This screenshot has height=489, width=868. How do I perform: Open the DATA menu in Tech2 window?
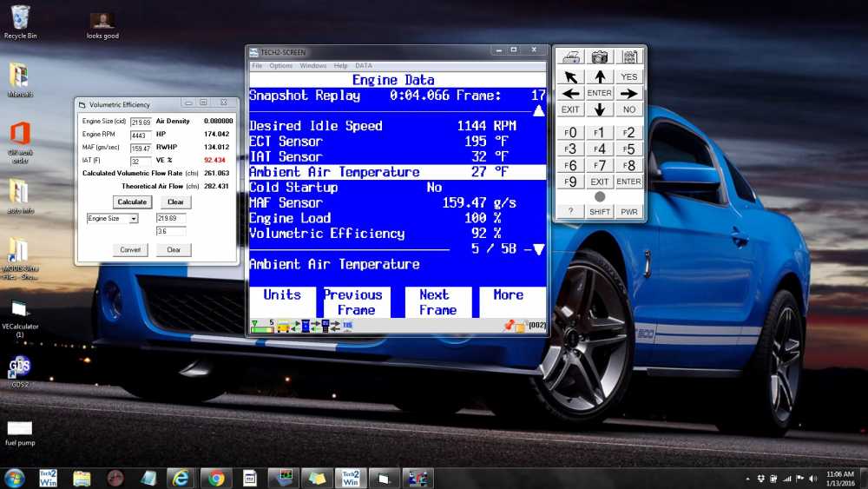click(x=364, y=66)
